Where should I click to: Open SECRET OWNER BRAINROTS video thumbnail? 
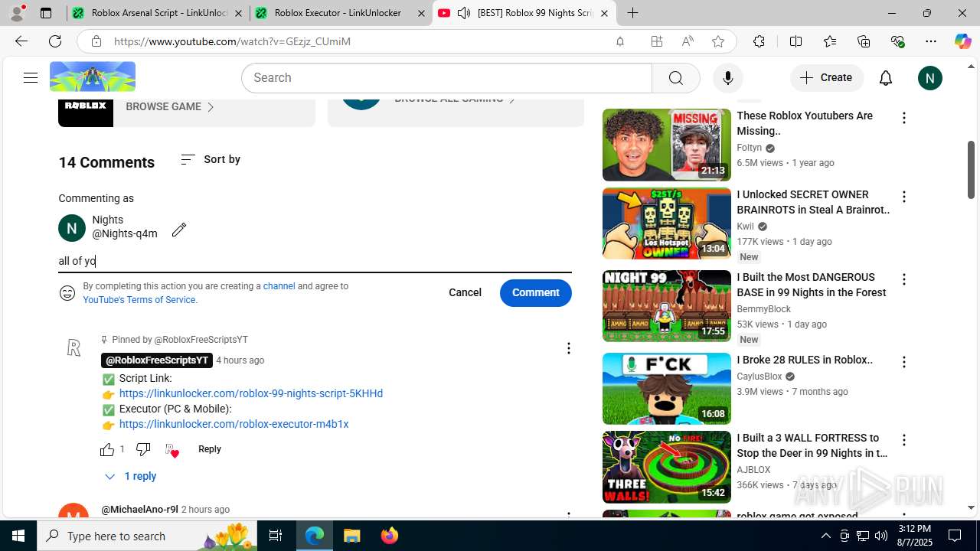click(666, 223)
